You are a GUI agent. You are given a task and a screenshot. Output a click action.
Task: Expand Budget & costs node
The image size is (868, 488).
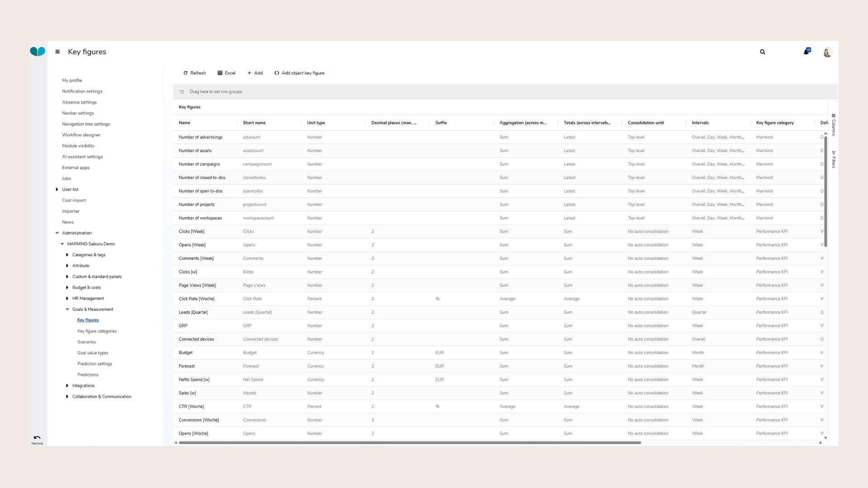click(x=67, y=287)
